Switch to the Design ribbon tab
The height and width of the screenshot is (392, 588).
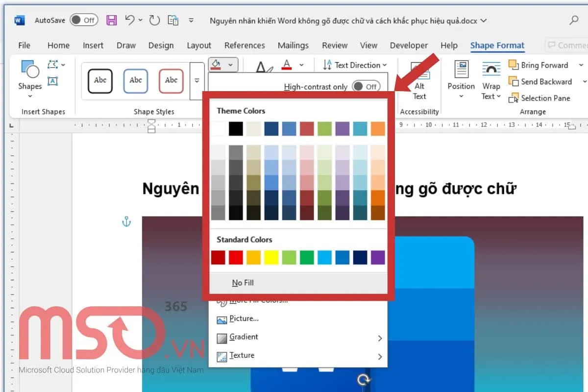[x=161, y=45]
